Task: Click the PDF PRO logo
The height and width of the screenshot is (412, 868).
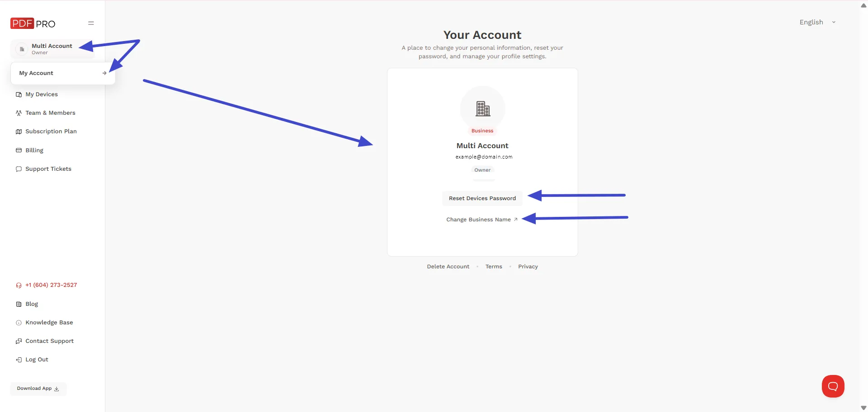Action: pos(33,23)
